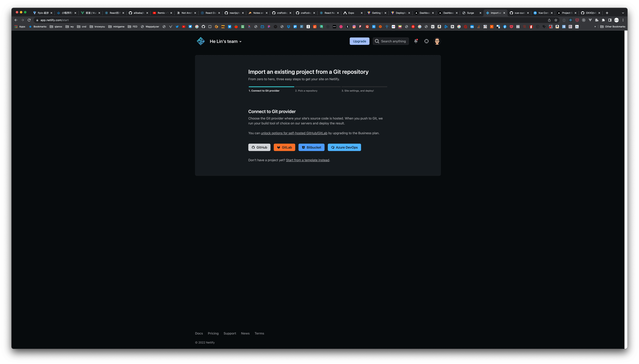This screenshot has height=364, width=639.
Task: Toggle the browser side panel icon
Action: click(x=610, y=20)
